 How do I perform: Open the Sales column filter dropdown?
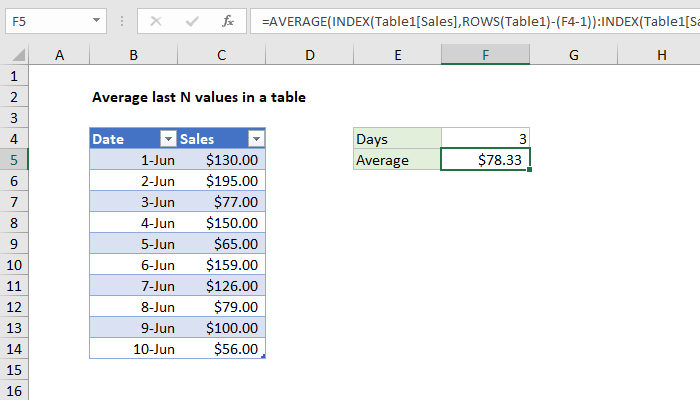point(256,139)
